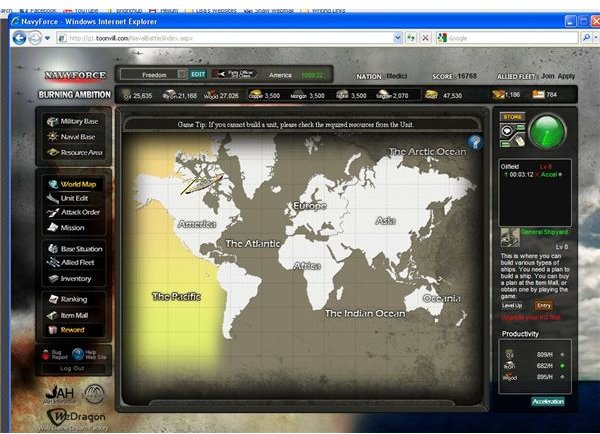Cancel the Oilfield build with red X
This screenshot has width=600, height=434.
(x=537, y=175)
